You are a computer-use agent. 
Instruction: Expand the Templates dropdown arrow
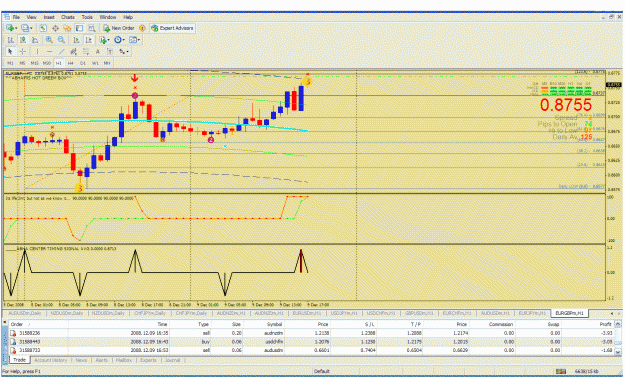[139, 40]
